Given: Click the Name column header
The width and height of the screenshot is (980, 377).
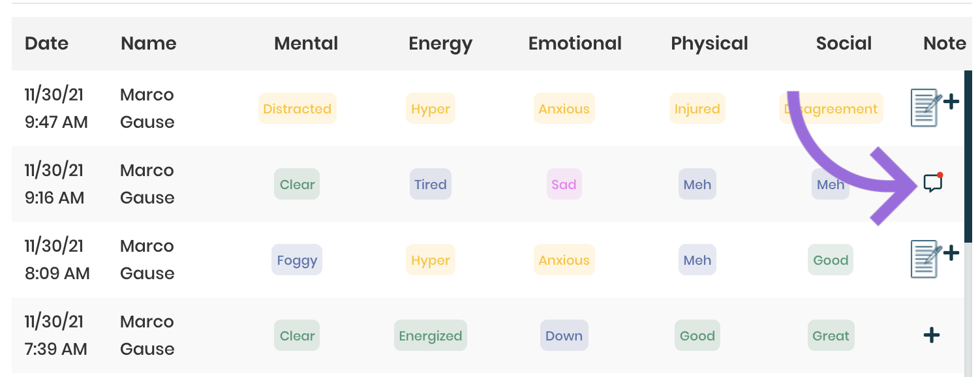Looking at the screenshot, I should tap(149, 44).
